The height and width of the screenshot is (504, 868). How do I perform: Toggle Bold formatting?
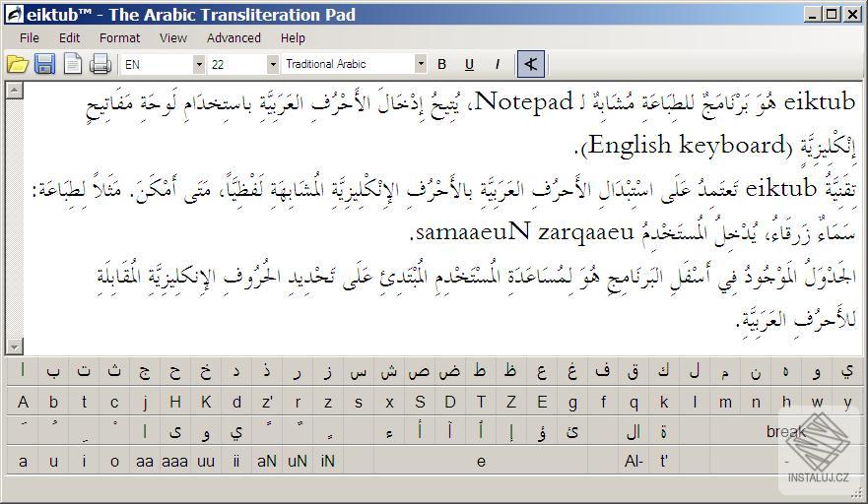coord(441,64)
